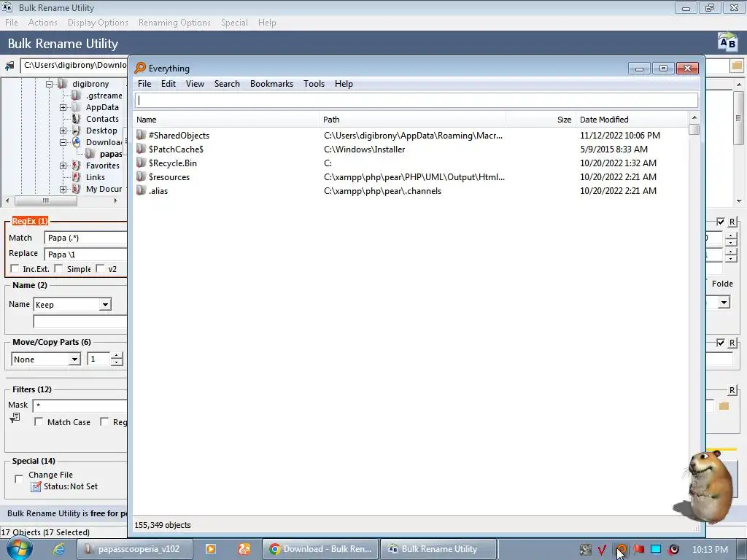747x560 pixels.
Task: Expand the AppData tree node
Action: coord(63,107)
